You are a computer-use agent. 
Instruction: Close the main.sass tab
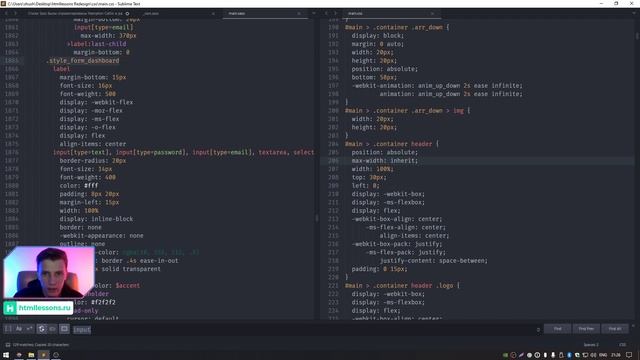299,13
